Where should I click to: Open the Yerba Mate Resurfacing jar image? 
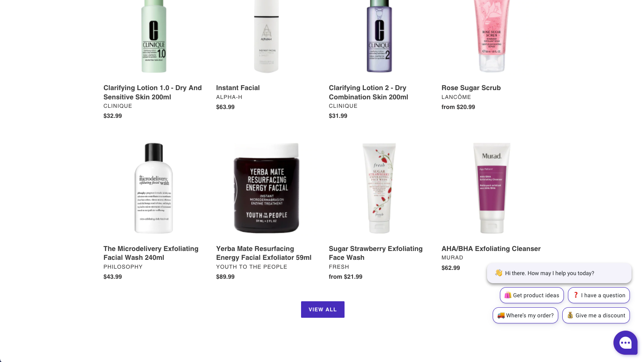click(266, 188)
